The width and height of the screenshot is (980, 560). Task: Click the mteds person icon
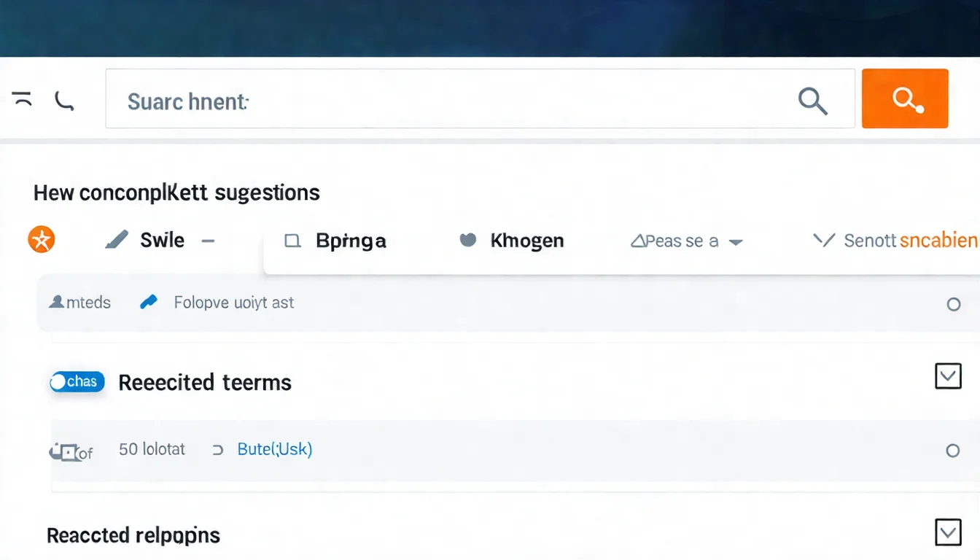pyautogui.click(x=57, y=302)
